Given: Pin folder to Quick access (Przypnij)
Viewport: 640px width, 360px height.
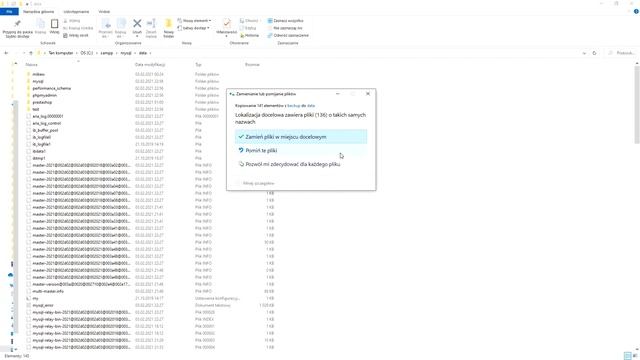Looking at the screenshot, I should (x=17, y=28).
